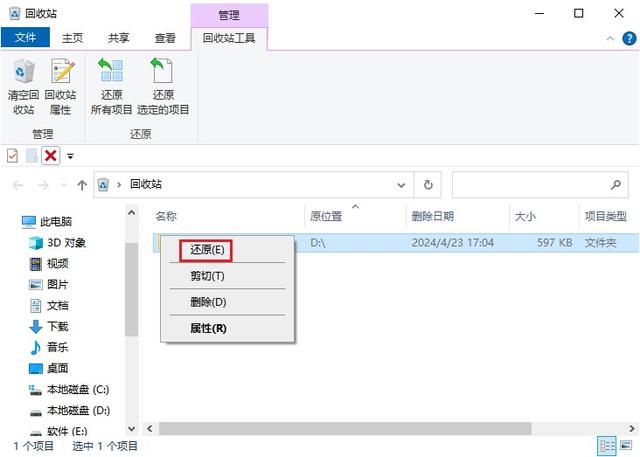Open Recycle Bin properties (回收站属性)
The height and width of the screenshot is (457, 640).
tap(60, 86)
